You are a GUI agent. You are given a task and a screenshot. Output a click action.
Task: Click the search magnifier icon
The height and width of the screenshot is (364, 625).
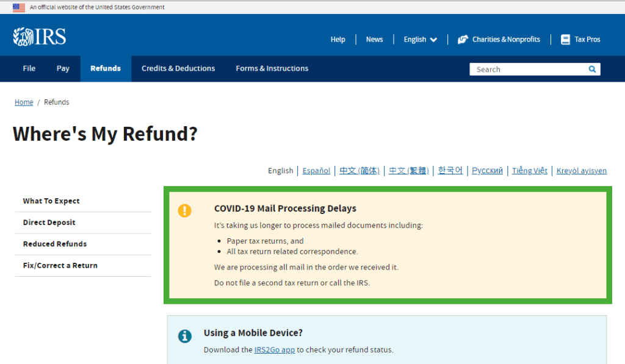[592, 69]
